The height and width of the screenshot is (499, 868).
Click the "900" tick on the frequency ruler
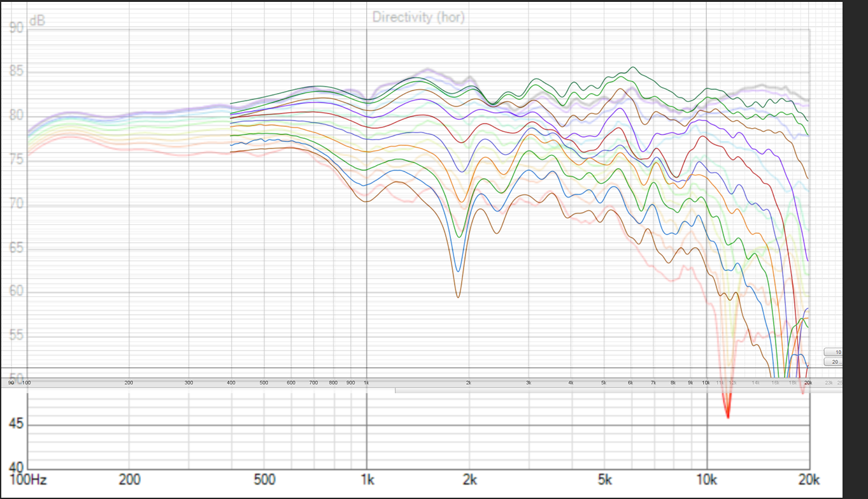[350, 382]
